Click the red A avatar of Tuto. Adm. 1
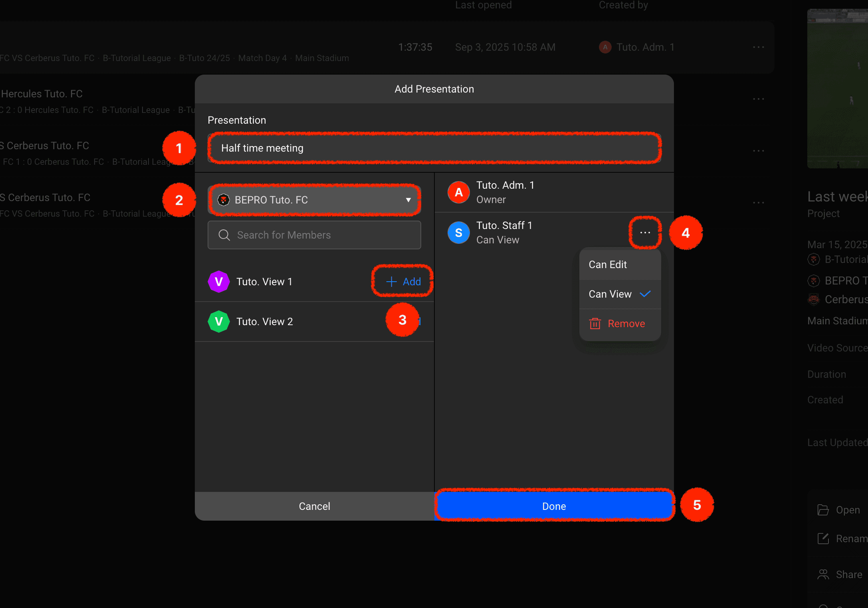The width and height of the screenshot is (868, 608). pos(458,192)
